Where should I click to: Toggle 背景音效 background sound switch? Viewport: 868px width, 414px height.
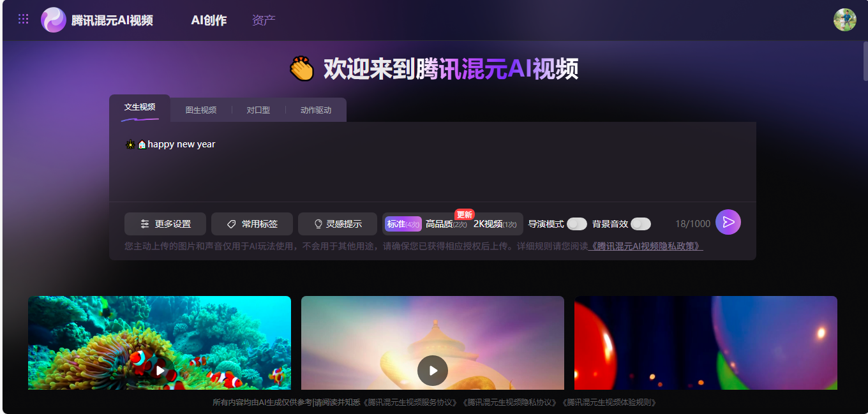(641, 224)
